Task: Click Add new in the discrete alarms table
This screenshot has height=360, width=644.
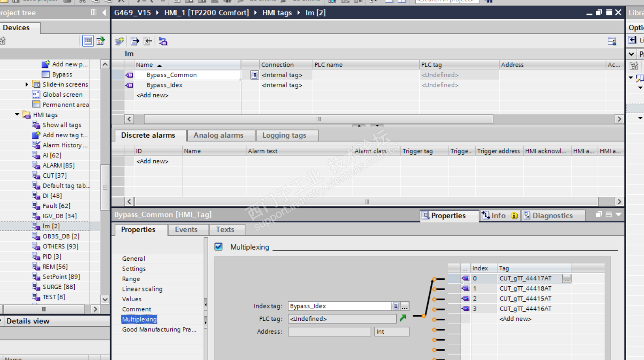Action: (x=152, y=161)
